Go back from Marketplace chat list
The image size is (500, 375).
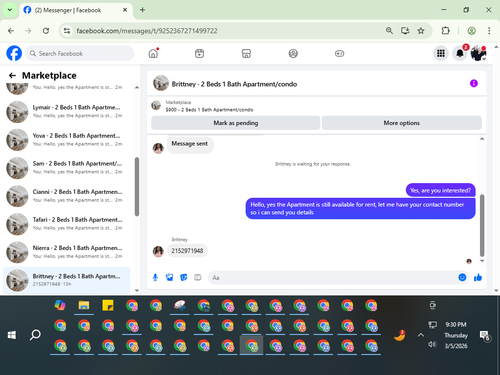[12, 76]
